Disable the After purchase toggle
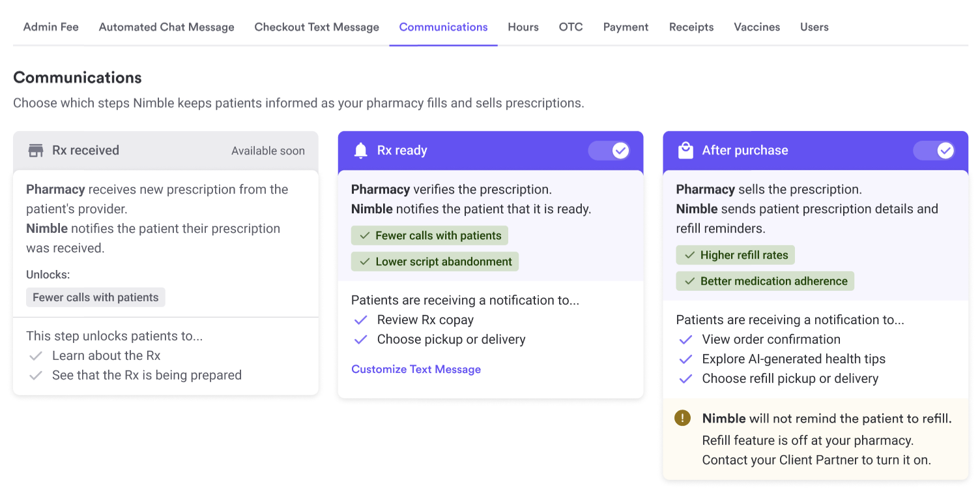This screenshot has width=980, height=493. [934, 151]
